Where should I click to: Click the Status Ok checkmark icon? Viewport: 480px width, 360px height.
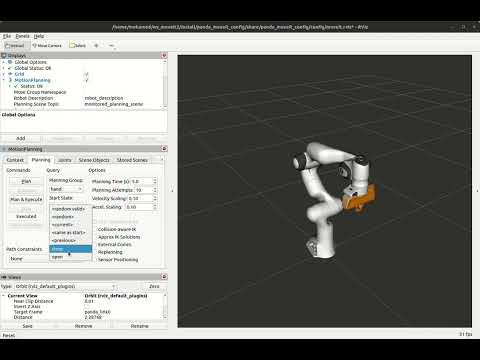click(16, 86)
